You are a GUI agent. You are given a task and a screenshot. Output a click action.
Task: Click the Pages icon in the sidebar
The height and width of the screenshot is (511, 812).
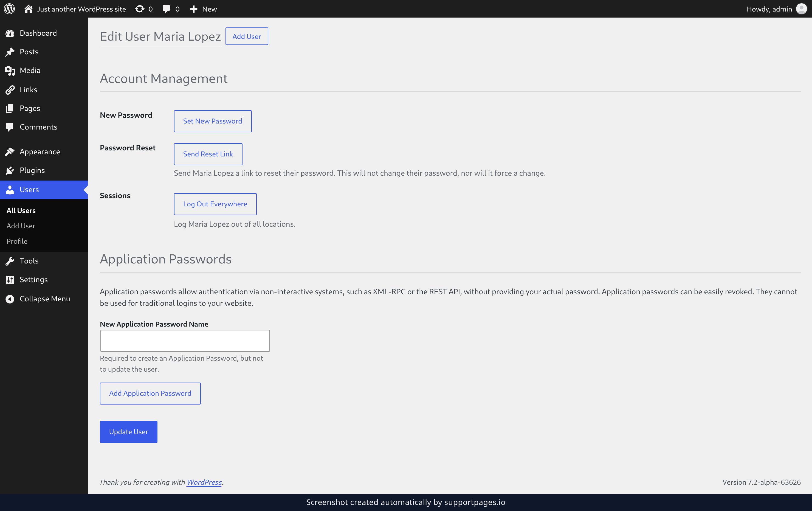point(10,108)
